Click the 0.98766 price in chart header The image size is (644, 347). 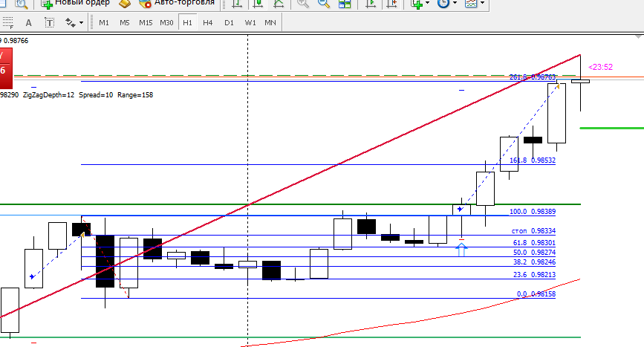tap(16, 41)
